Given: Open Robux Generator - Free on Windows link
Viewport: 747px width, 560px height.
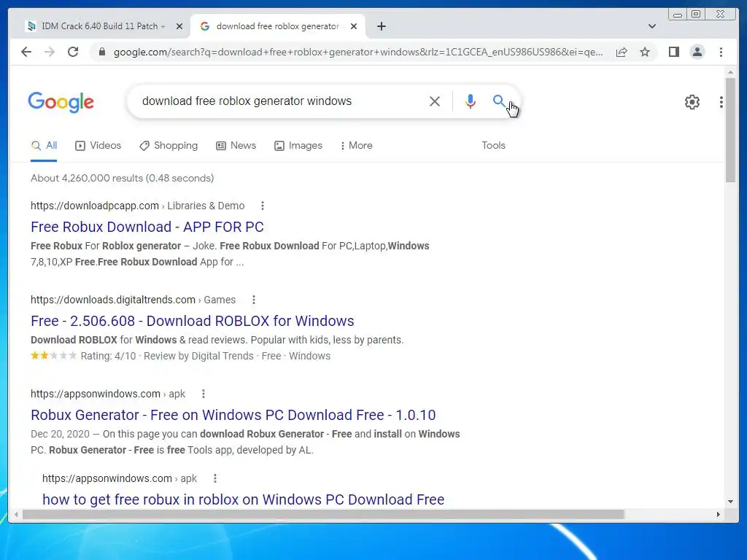Looking at the screenshot, I should point(233,415).
